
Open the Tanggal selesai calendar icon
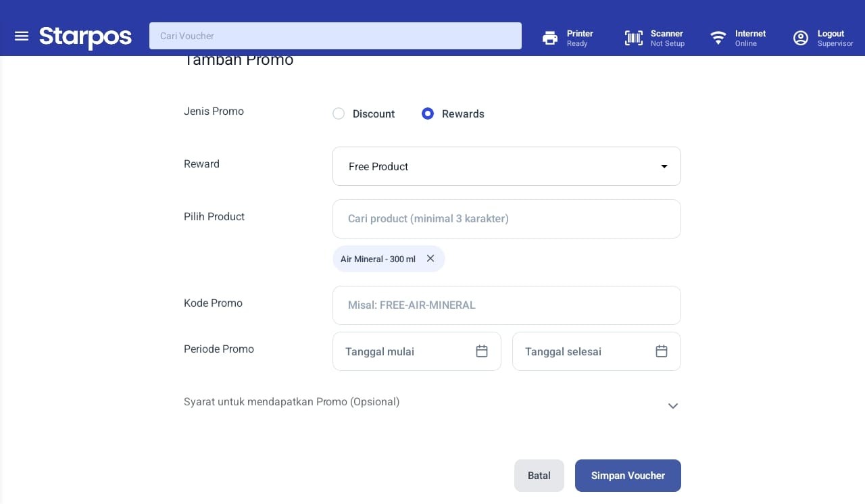click(662, 351)
